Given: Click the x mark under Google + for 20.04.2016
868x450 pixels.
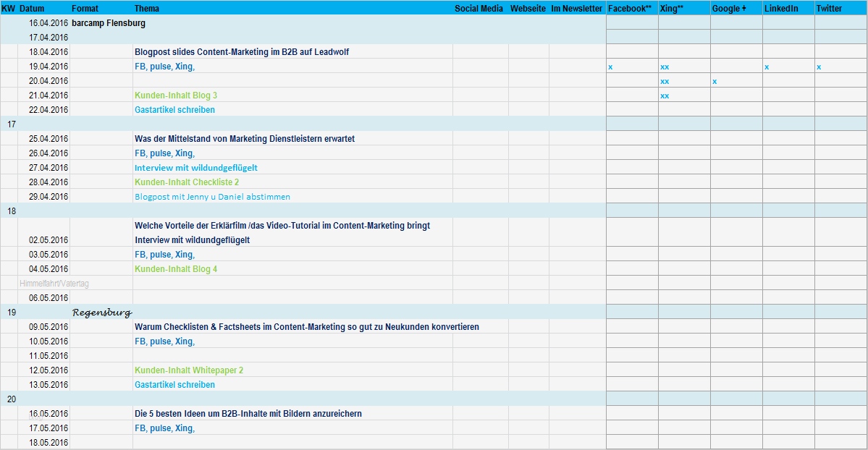Looking at the screenshot, I should click(715, 81).
